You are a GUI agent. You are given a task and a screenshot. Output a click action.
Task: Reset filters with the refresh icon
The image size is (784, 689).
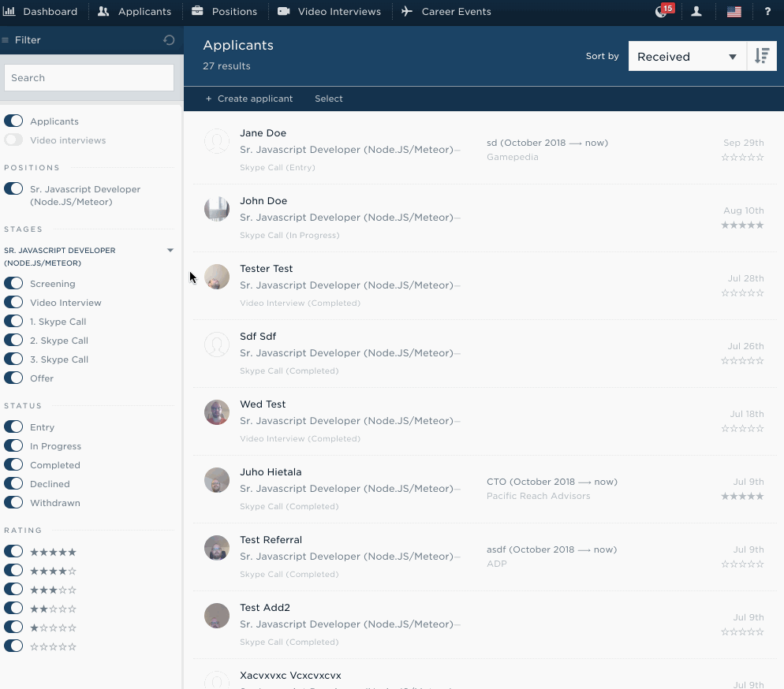click(169, 40)
